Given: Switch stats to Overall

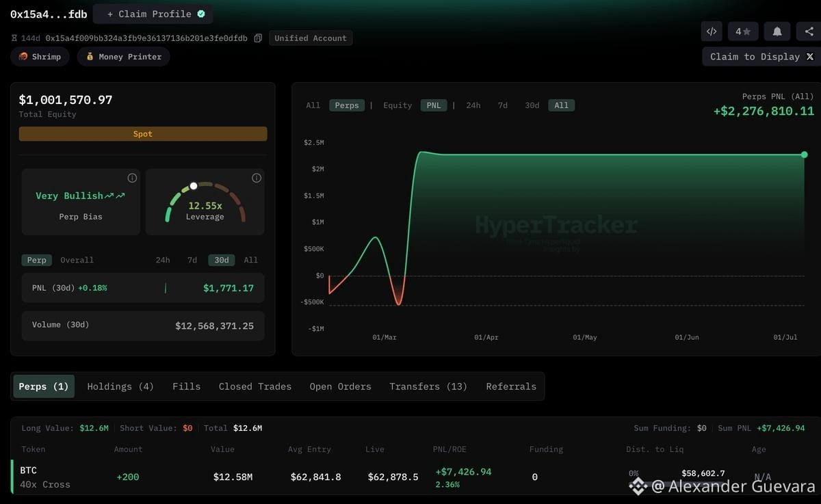Looking at the screenshot, I should coord(77,260).
